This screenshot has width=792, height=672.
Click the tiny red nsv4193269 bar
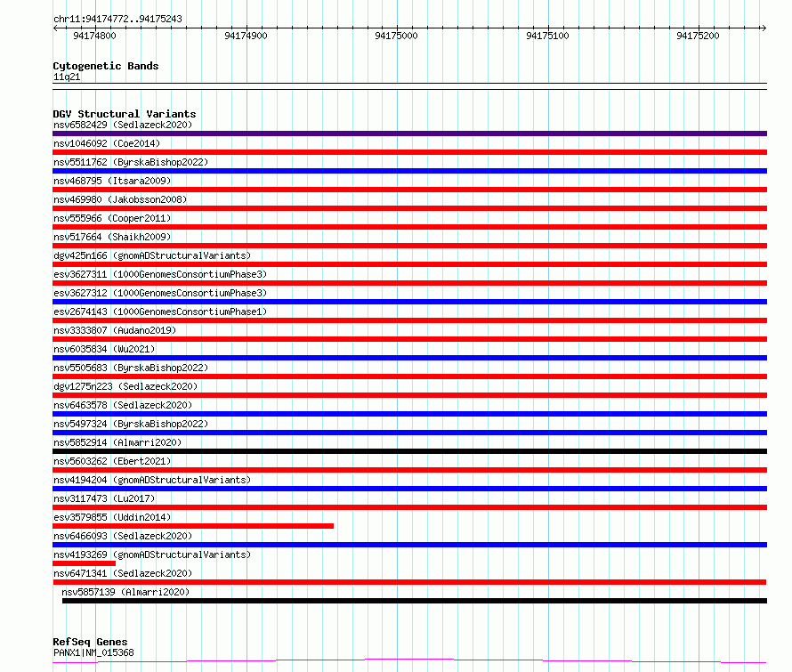click(84, 563)
